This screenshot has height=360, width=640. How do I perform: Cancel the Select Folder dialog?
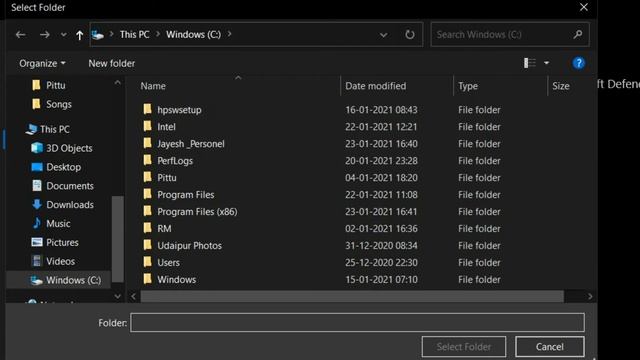pyautogui.click(x=549, y=347)
